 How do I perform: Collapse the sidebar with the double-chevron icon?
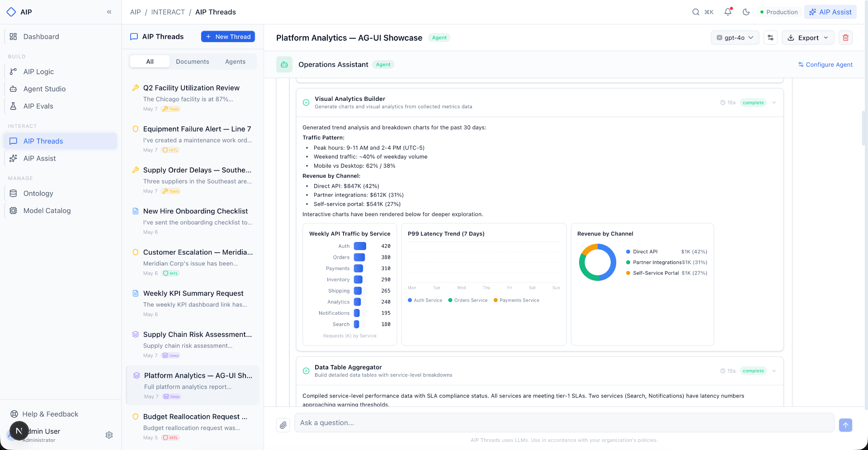(109, 12)
